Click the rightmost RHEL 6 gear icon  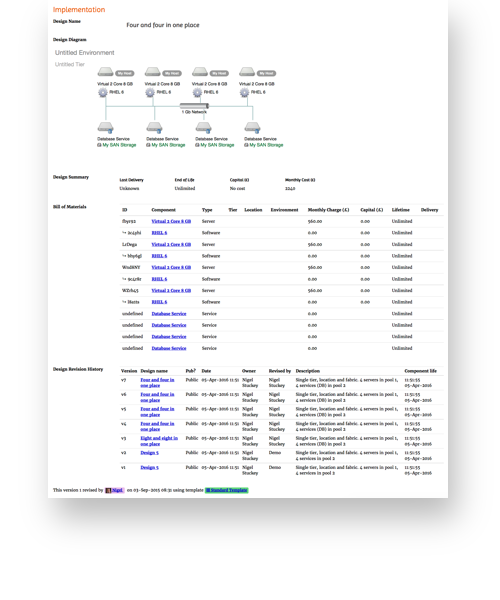pos(244,92)
